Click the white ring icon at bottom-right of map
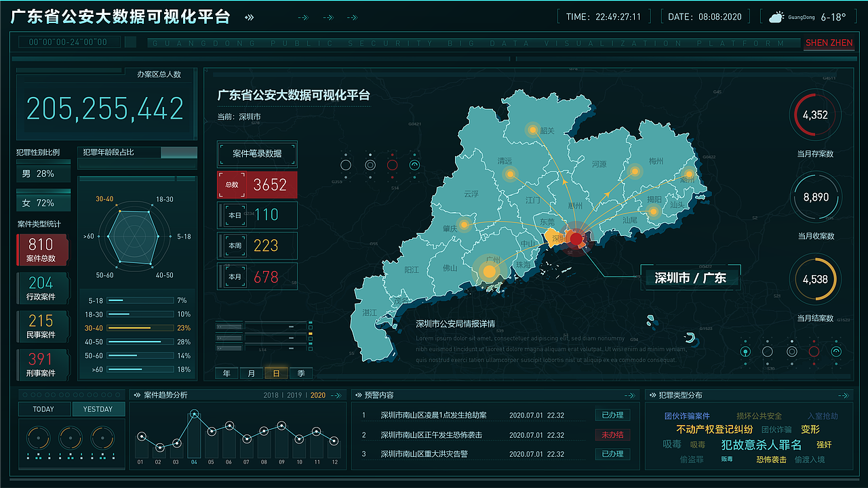Viewport: 868px width, 488px height. tap(768, 351)
